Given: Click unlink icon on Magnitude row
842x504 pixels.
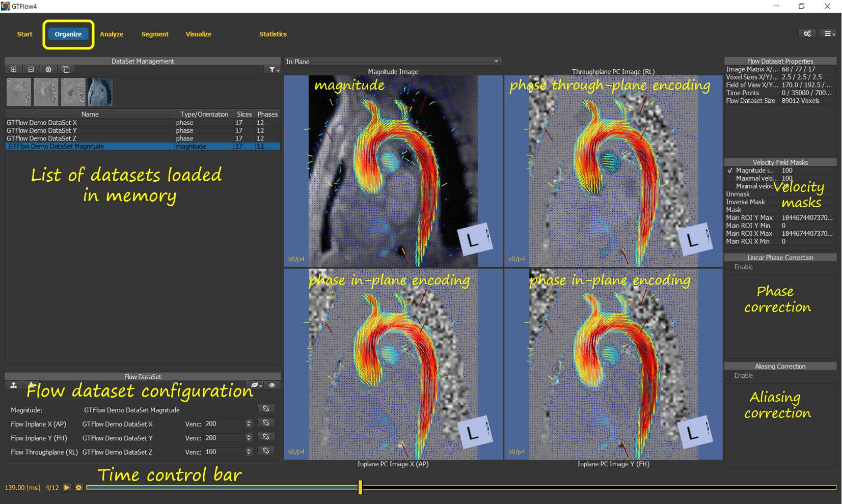Looking at the screenshot, I should pyautogui.click(x=266, y=409).
